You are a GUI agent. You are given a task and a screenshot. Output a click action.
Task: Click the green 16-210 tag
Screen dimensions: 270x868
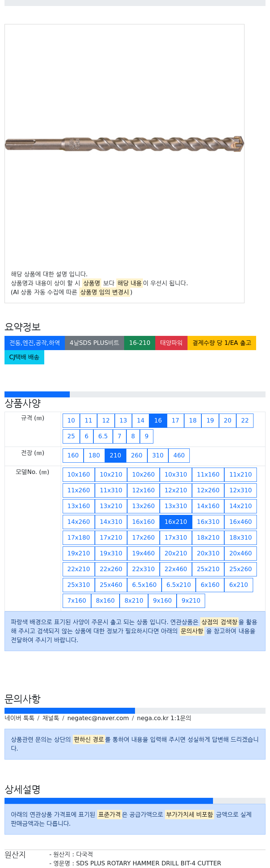(139, 343)
